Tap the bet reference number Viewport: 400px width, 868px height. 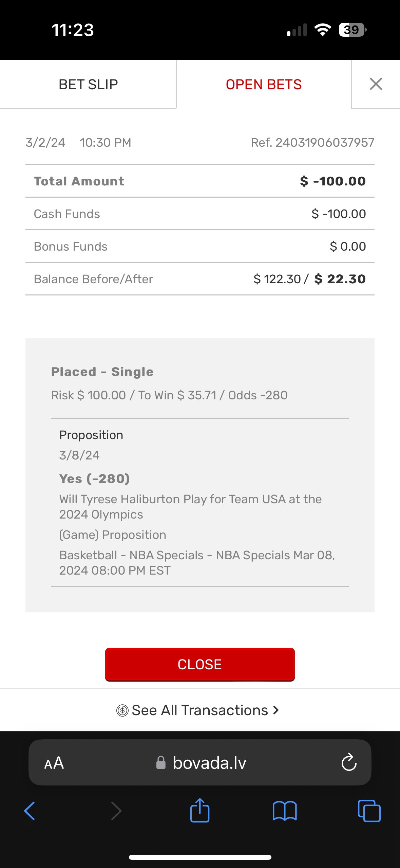click(312, 143)
